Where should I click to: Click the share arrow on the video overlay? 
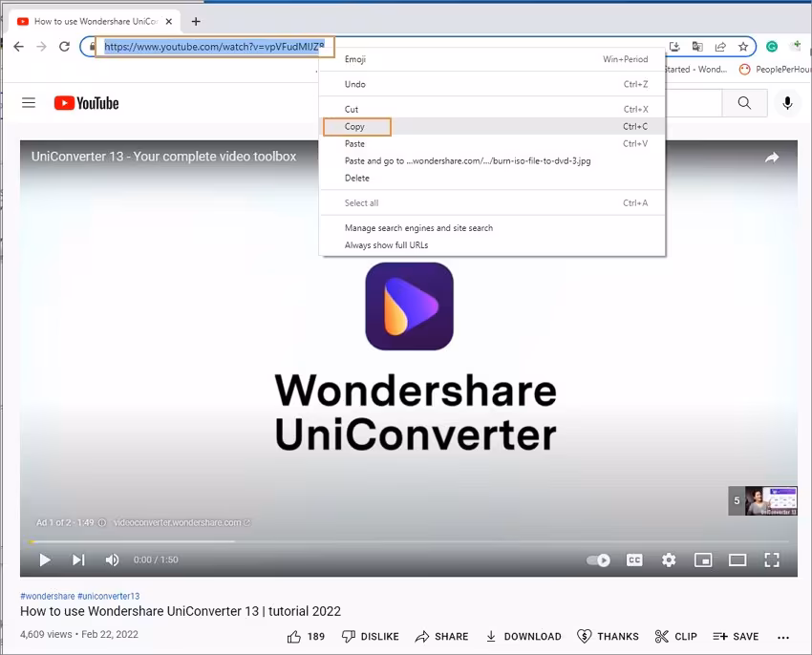772,158
